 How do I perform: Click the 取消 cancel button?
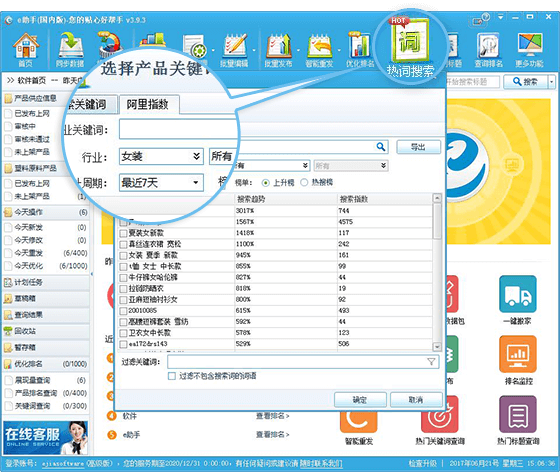coord(416,400)
